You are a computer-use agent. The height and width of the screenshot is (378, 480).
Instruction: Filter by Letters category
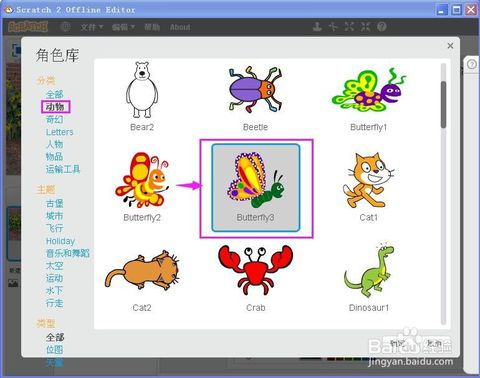59,132
